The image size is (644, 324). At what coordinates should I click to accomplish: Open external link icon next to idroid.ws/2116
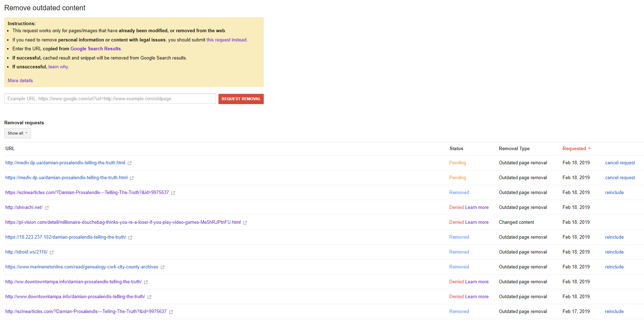click(x=52, y=252)
